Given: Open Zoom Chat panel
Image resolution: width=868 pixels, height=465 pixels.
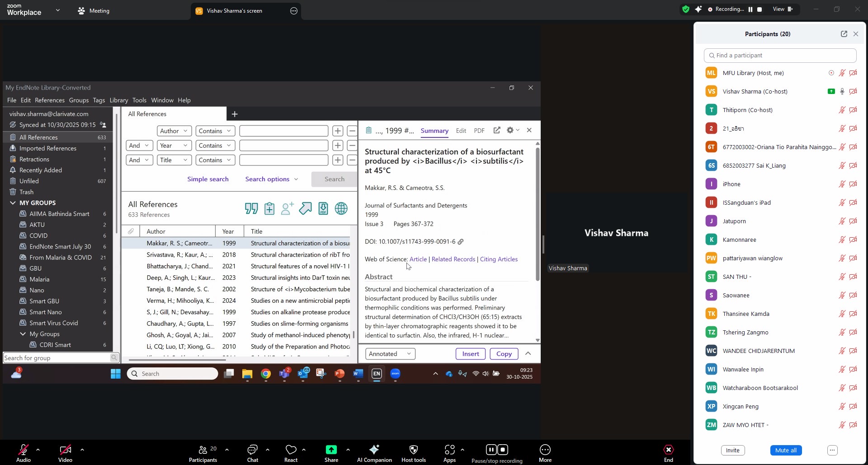Looking at the screenshot, I should (x=252, y=453).
